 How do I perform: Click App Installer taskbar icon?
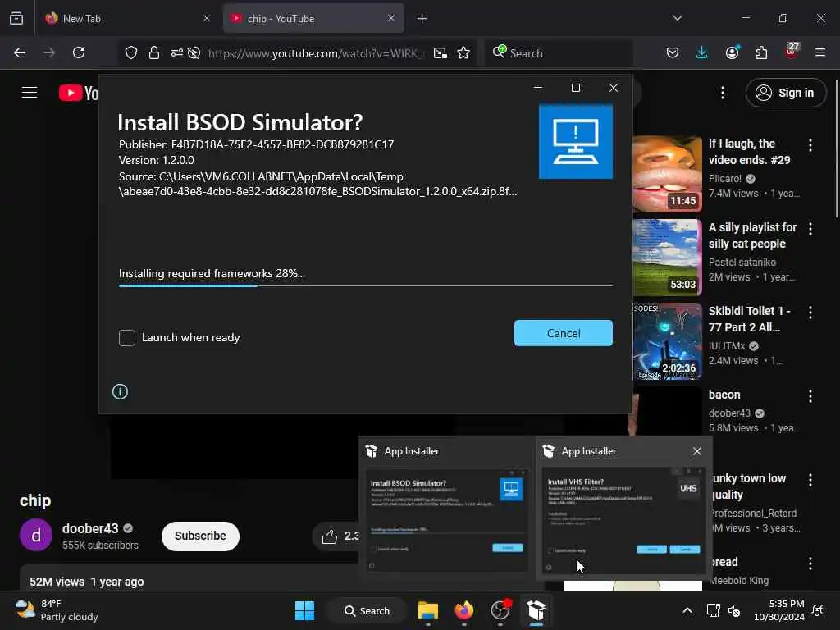point(536,610)
